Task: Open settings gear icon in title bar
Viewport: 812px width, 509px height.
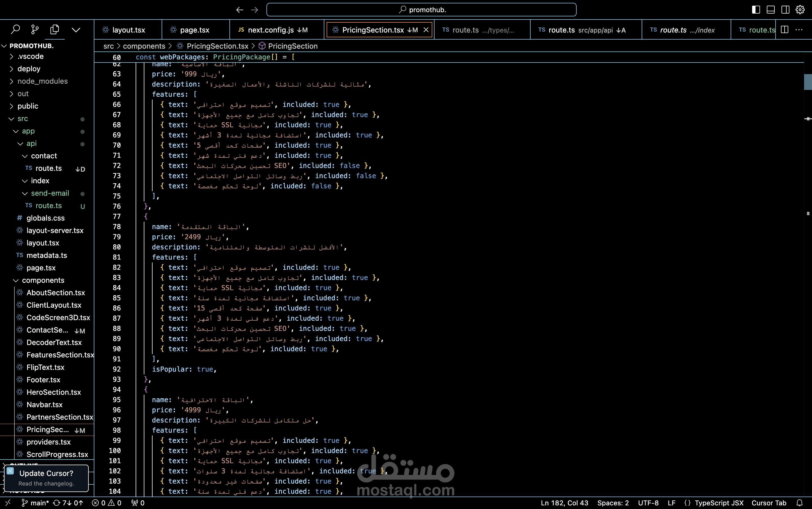Action: tap(800, 10)
